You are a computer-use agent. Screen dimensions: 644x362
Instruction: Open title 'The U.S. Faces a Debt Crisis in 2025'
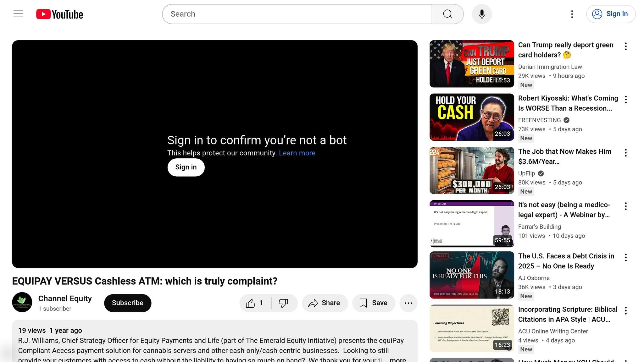click(x=566, y=261)
